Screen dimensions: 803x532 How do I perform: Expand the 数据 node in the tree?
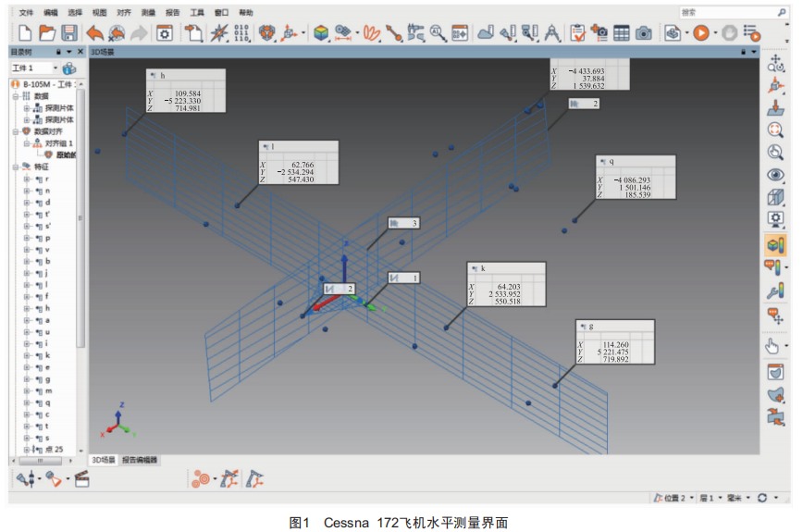point(15,96)
